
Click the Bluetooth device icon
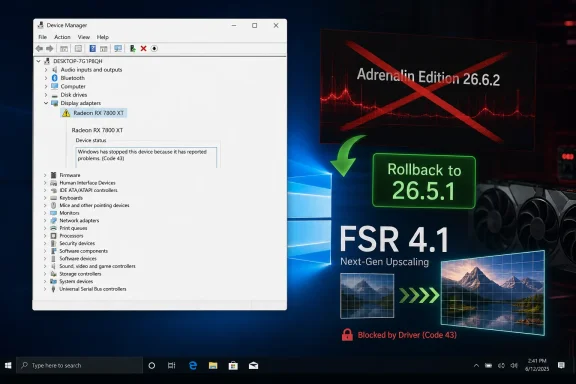(x=55, y=78)
